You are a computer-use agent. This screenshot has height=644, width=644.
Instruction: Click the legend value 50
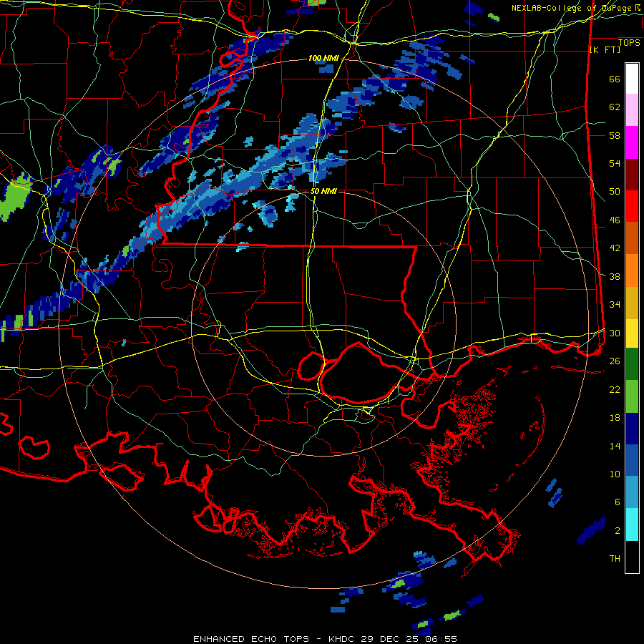[615, 192]
